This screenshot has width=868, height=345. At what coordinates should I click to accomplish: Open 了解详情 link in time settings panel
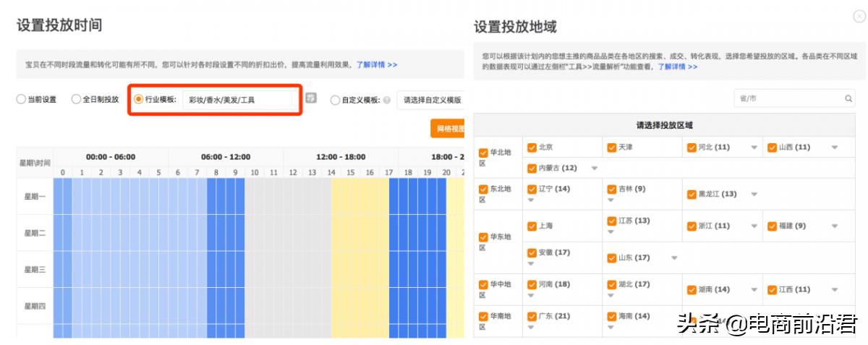(x=376, y=64)
